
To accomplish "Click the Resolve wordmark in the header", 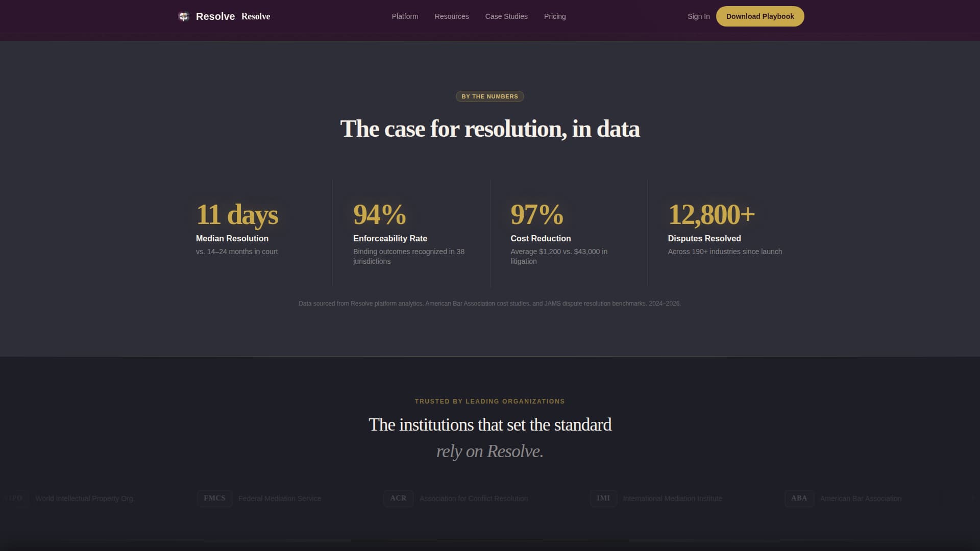I will point(215,16).
